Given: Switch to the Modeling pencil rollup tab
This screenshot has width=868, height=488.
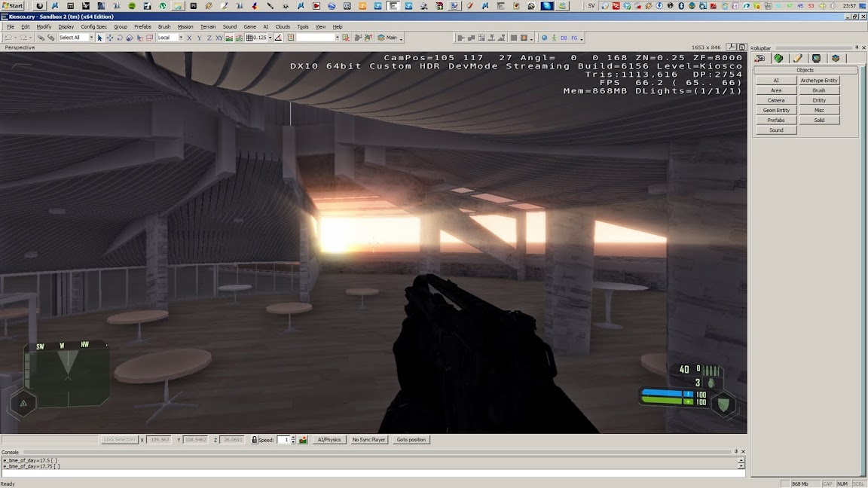Looking at the screenshot, I should click(798, 58).
